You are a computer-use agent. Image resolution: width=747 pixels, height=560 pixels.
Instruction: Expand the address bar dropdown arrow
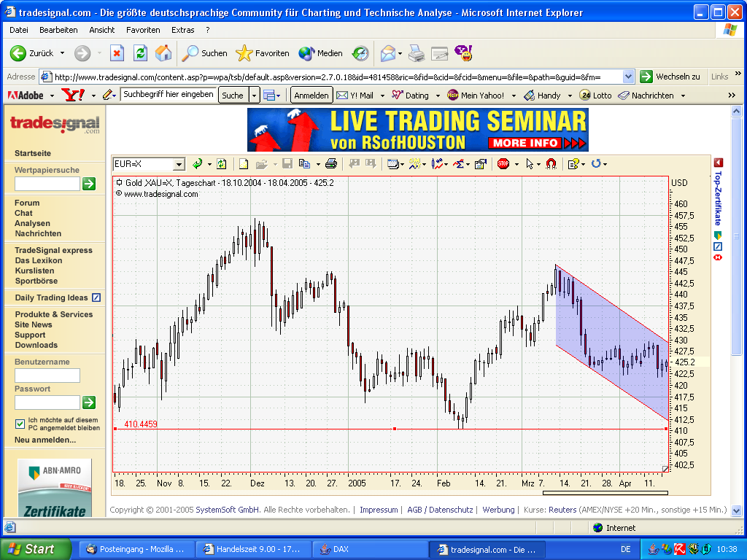tap(628, 76)
